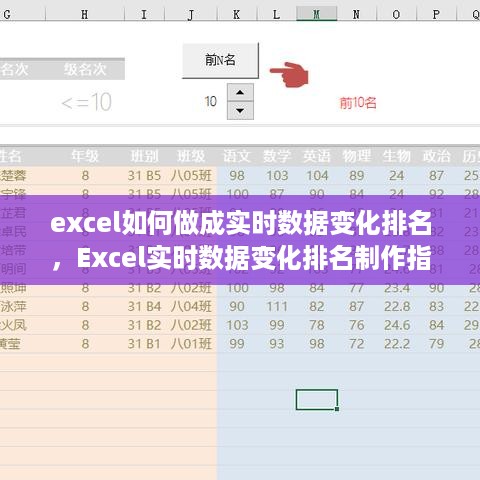The width and height of the screenshot is (480, 480).
Task: Click the 22.2 biology score cell
Action: coord(397,344)
